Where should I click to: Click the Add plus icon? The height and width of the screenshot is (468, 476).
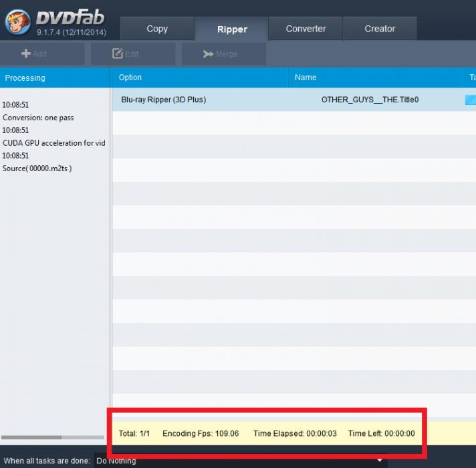pyautogui.click(x=26, y=54)
